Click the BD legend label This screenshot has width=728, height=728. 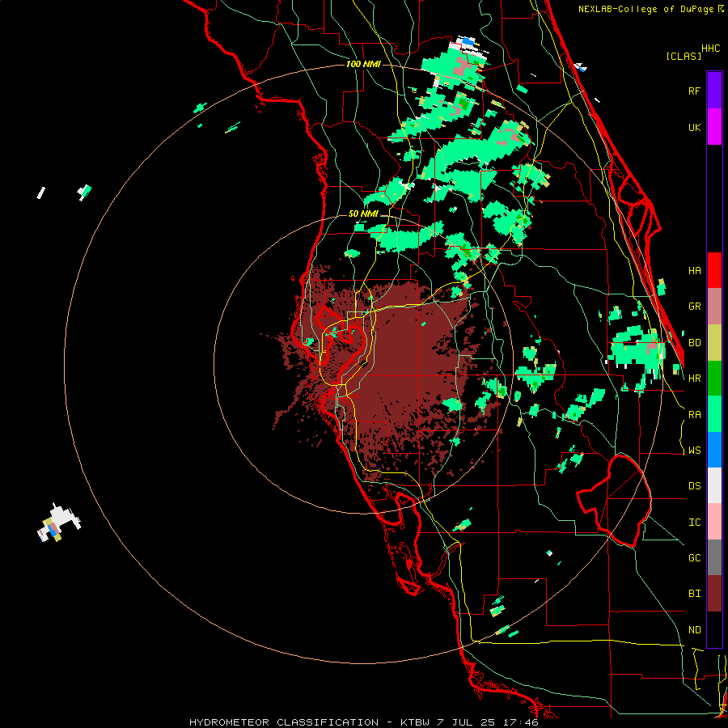(x=694, y=343)
